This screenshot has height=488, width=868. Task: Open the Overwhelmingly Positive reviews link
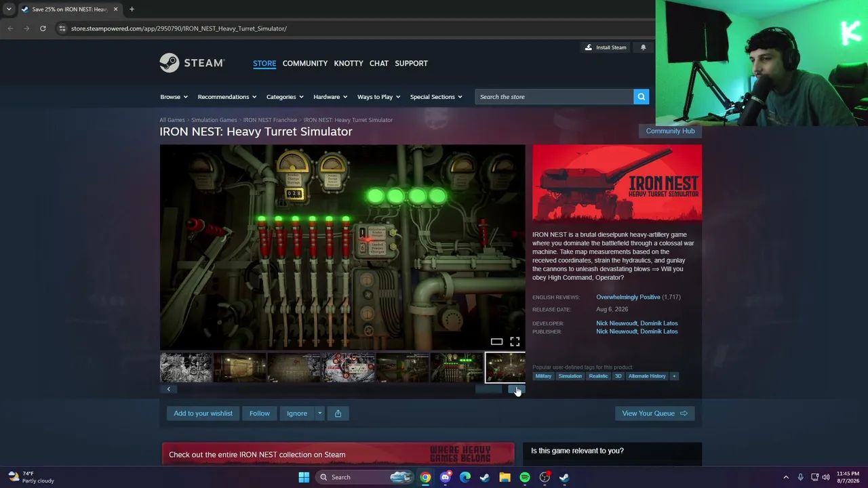tap(628, 297)
